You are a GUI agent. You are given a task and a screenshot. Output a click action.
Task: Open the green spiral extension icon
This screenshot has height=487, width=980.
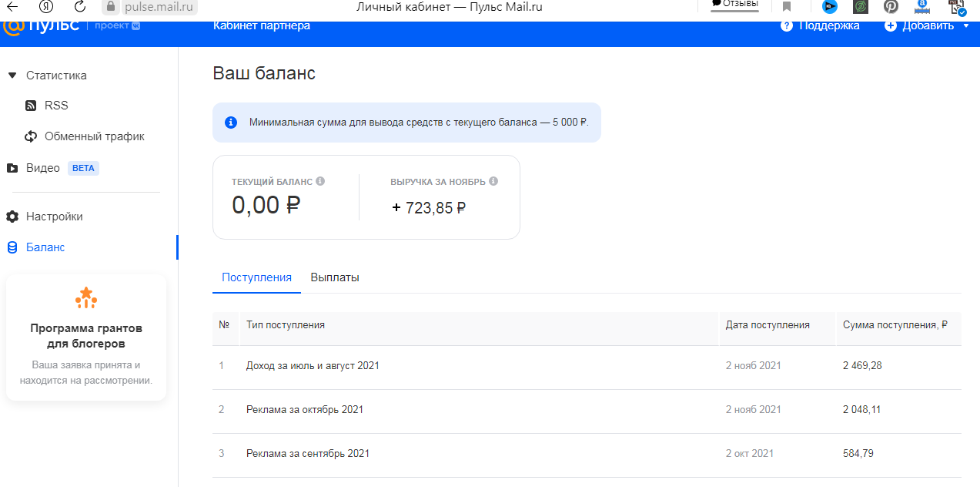[861, 7]
